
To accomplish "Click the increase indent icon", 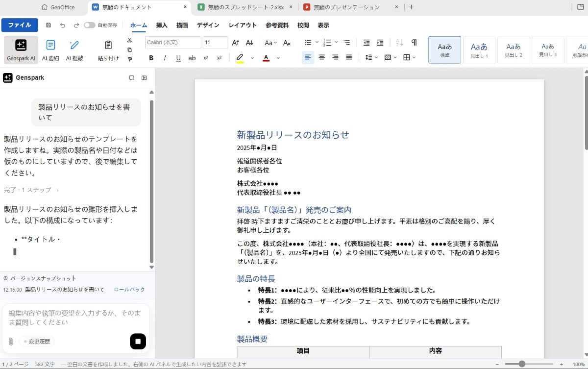I will (x=380, y=43).
